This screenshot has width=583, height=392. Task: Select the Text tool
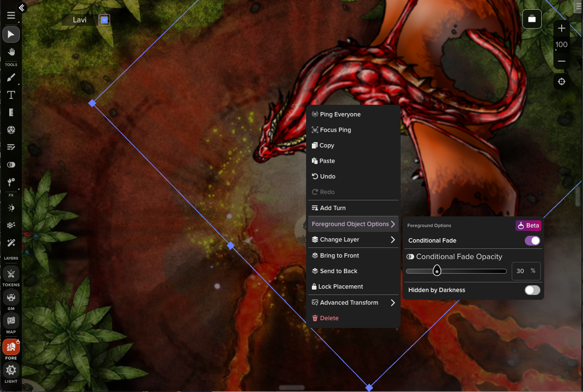coord(11,95)
